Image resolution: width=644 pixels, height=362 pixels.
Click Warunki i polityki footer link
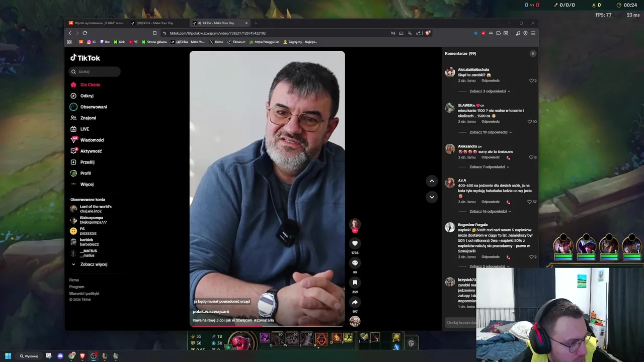point(84,294)
